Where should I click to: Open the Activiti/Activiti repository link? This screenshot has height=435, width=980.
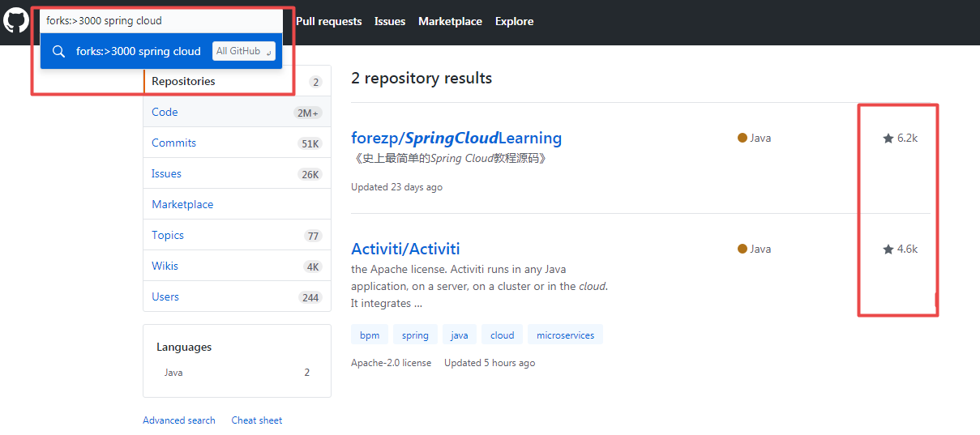click(x=405, y=249)
